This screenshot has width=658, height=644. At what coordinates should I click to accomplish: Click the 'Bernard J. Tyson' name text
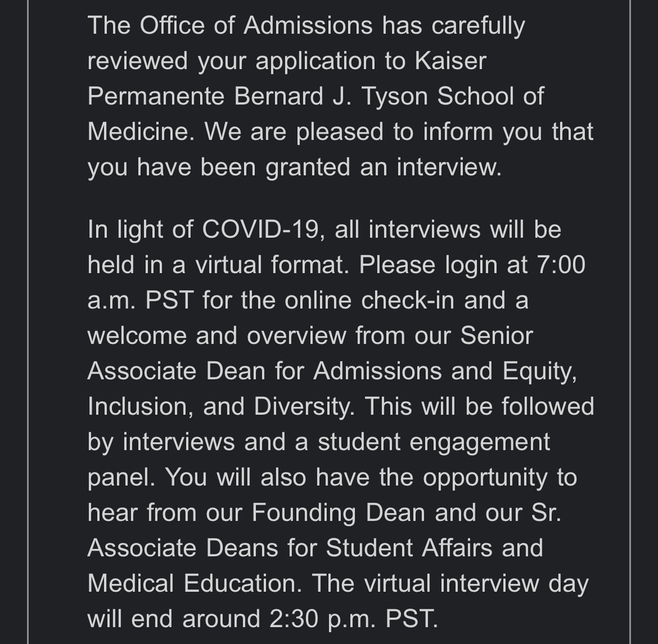[x=331, y=96]
